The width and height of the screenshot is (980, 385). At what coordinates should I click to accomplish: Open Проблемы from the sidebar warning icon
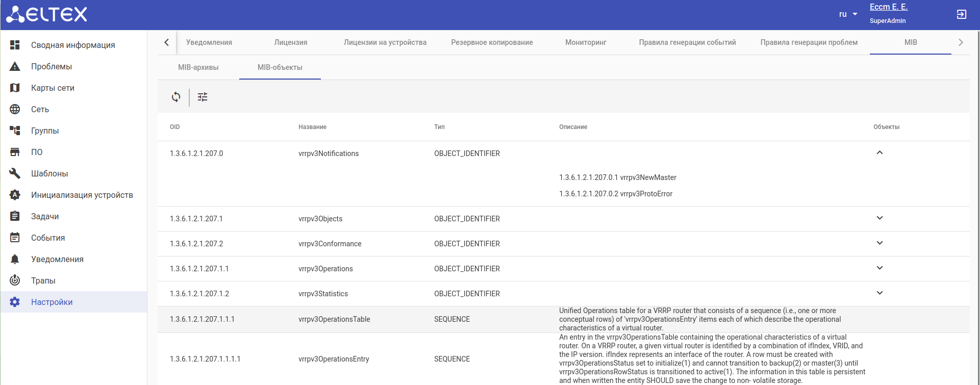tap(15, 67)
